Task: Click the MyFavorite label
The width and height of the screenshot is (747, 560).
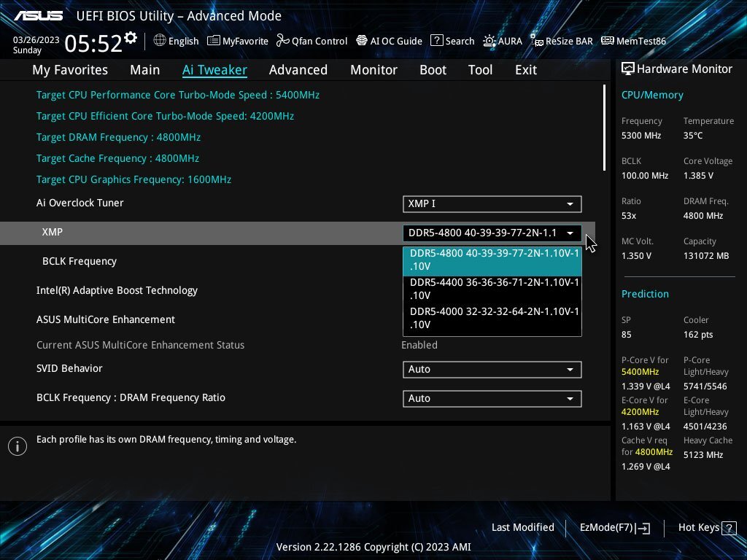Action: [x=245, y=41]
